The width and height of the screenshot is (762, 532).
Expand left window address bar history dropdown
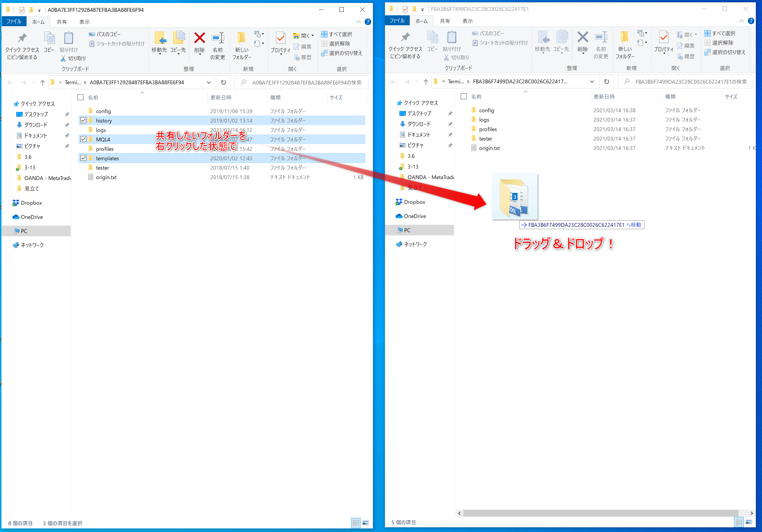[209, 82]
